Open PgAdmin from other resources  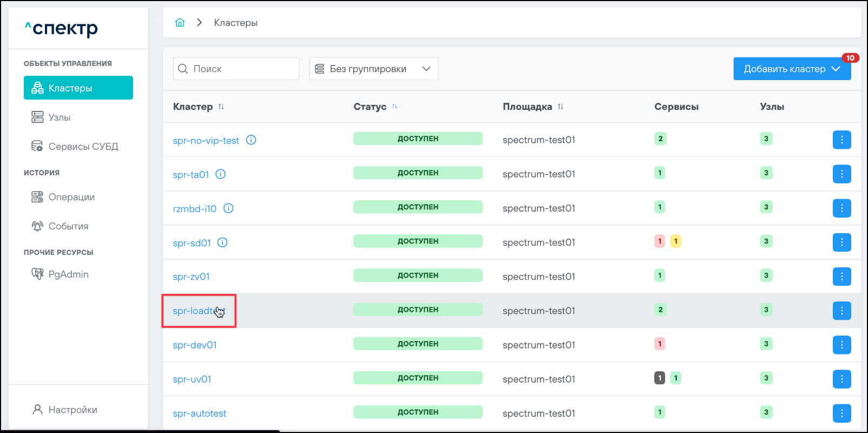pos(68,274)
